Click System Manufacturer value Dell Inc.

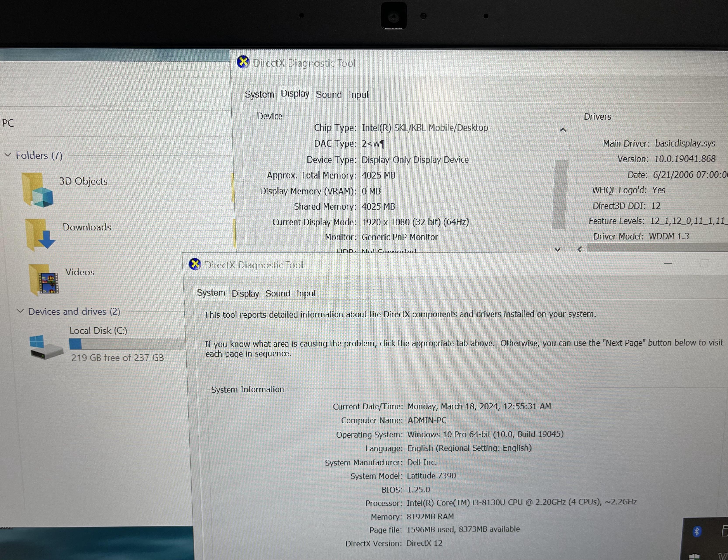(x=421, y=462)
